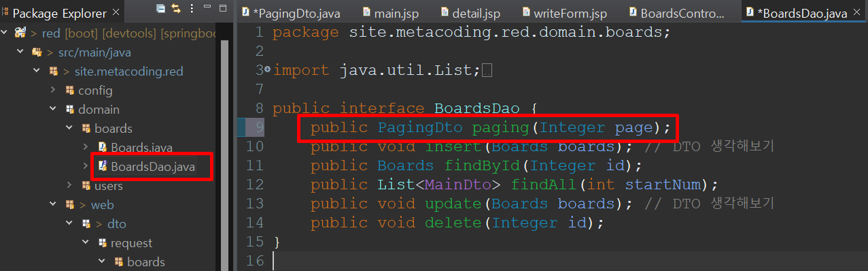Viewport: 868px width, 271px height.
Task: Click 'paging' method name on line 9
Action: pyautogui.click(x=500, y=127)
